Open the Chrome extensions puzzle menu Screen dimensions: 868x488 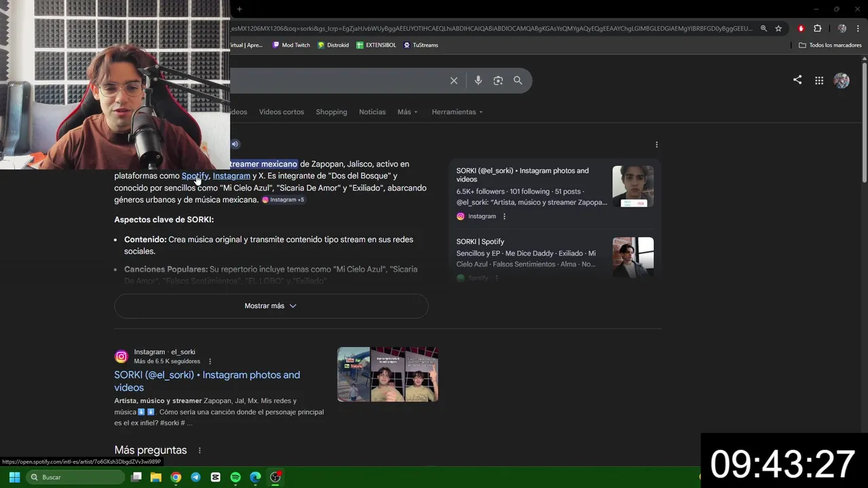(x=817, y=28)
